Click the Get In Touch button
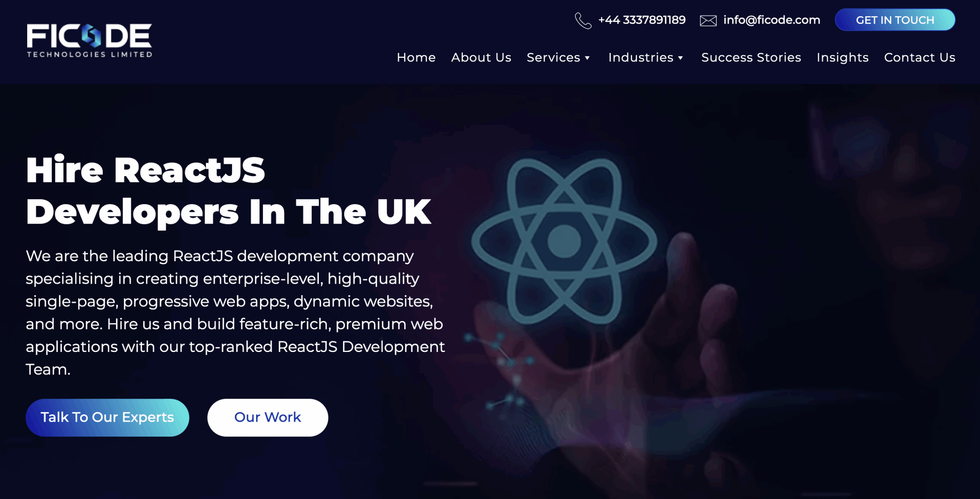 click(895, 20)
